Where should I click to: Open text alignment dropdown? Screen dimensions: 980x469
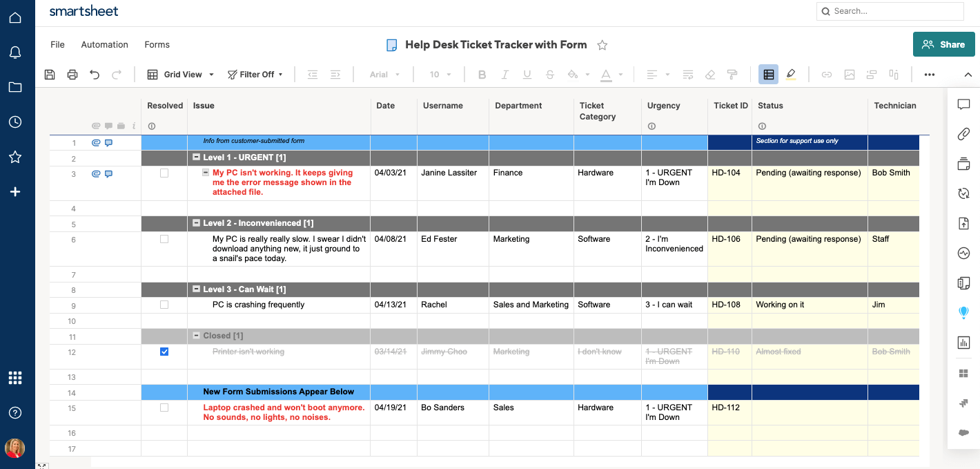658,75
